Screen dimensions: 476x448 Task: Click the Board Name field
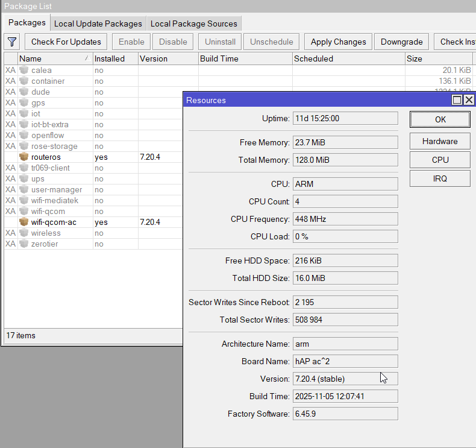point(345,361)
